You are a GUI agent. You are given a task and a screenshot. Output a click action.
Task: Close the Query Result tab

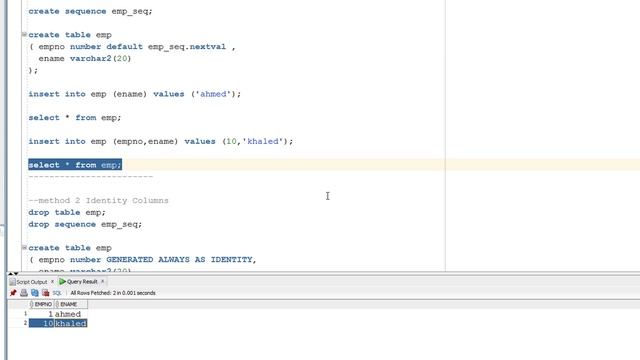(x=102, y=281)
